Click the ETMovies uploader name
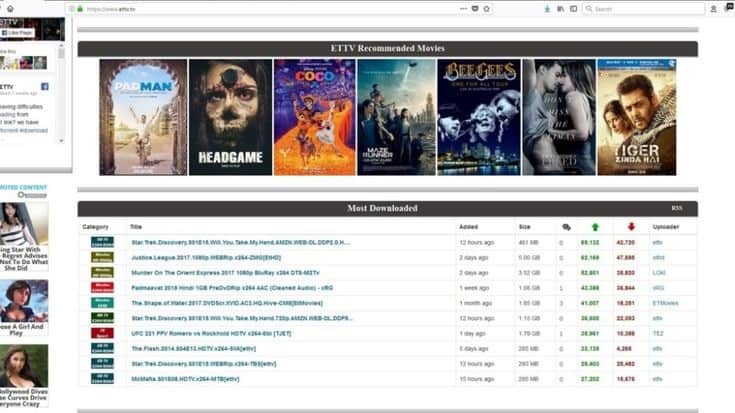This screenshot has width=735, height=413. [665, 303]
